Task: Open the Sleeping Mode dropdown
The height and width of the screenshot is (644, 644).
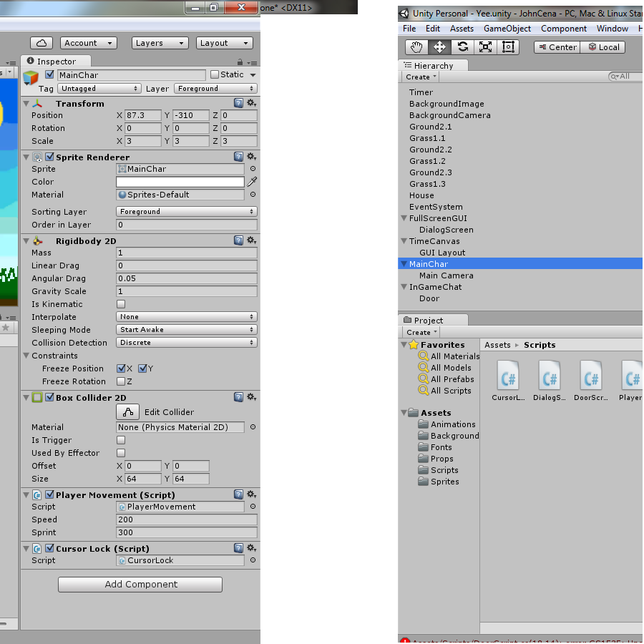Action: click(186, 329)
